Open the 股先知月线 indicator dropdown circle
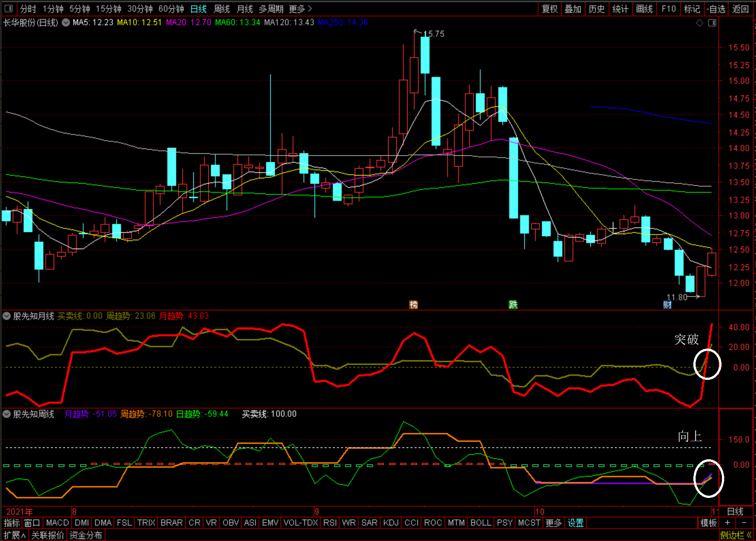756x541 pixels. tap(7, 316)
